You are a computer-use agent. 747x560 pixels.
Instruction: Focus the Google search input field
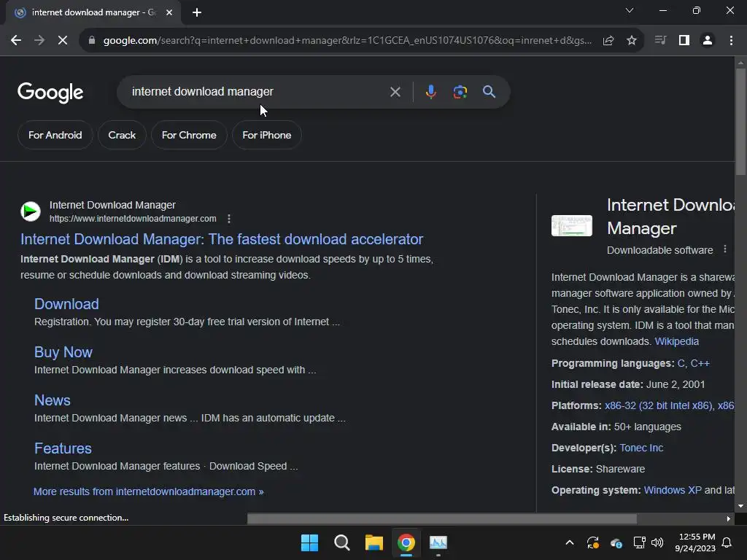coord(258,91)
